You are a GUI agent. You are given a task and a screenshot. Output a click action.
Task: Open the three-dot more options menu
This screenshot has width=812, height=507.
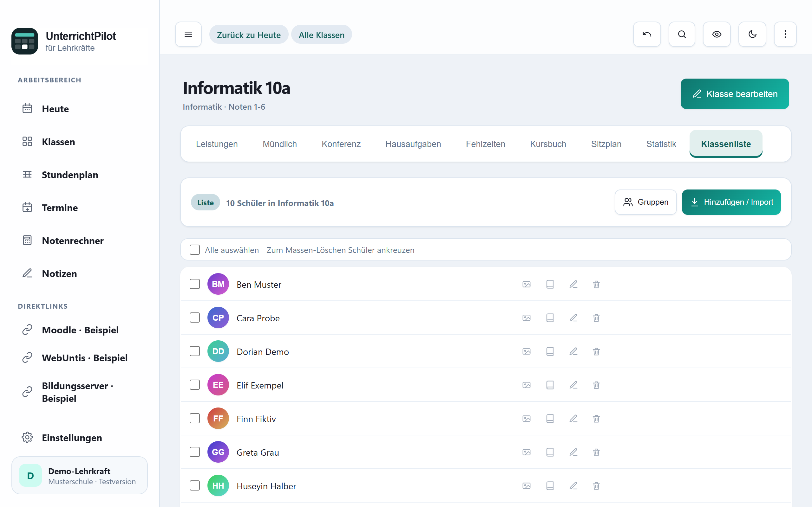click(x=785, y=34)
